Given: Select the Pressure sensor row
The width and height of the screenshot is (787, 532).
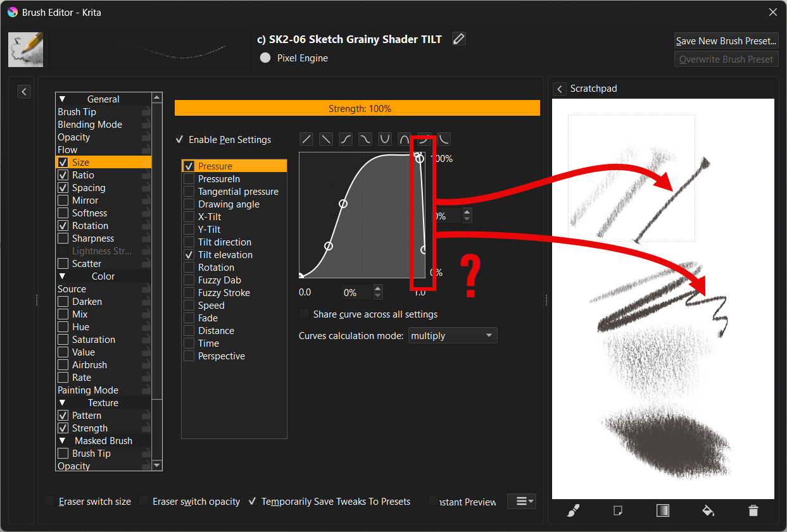Looking at the screenshot, I should tap(234, 166).
